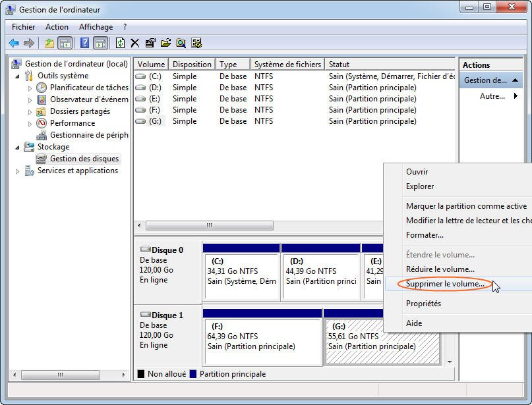
Task: Select the (G:) 55,61 Go partition block
Action: (382, 342)
